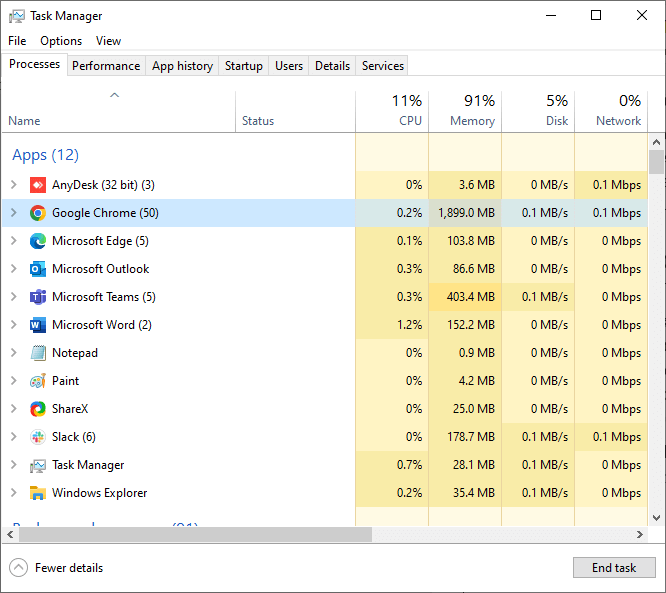
Task: Open the Options menu
Action: (61, 41)
